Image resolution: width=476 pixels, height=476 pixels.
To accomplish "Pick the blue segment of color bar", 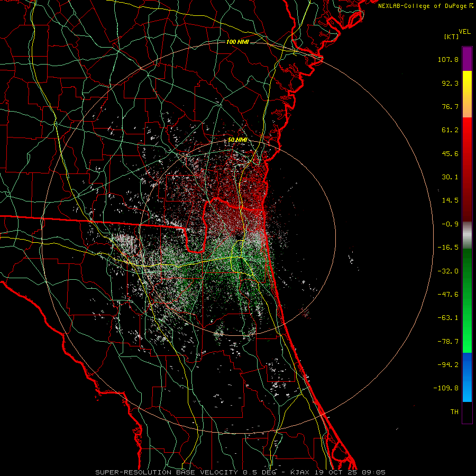I will 467,377.
